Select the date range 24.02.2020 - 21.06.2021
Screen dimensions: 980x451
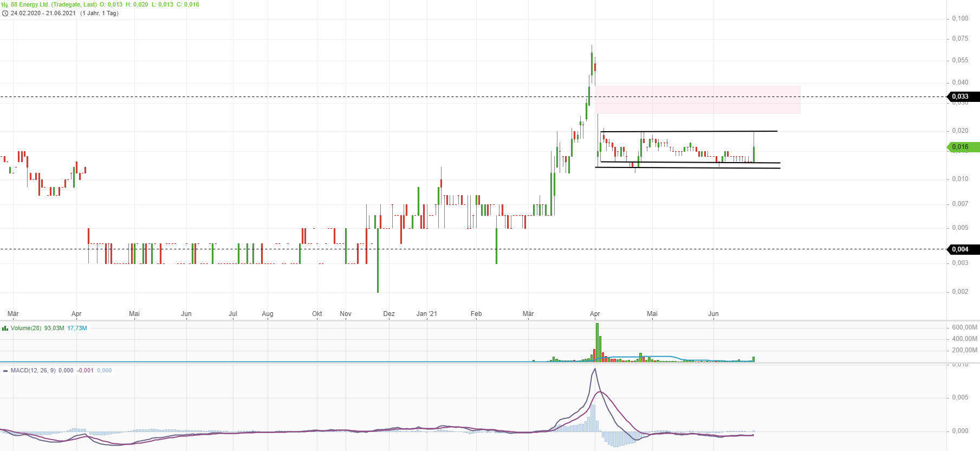tap(43, 13)
